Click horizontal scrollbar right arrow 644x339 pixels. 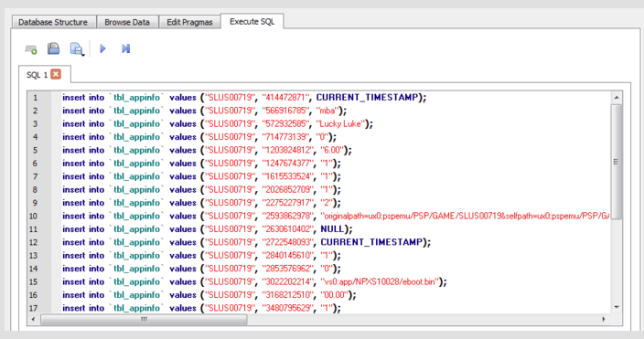tap(604, 319)
